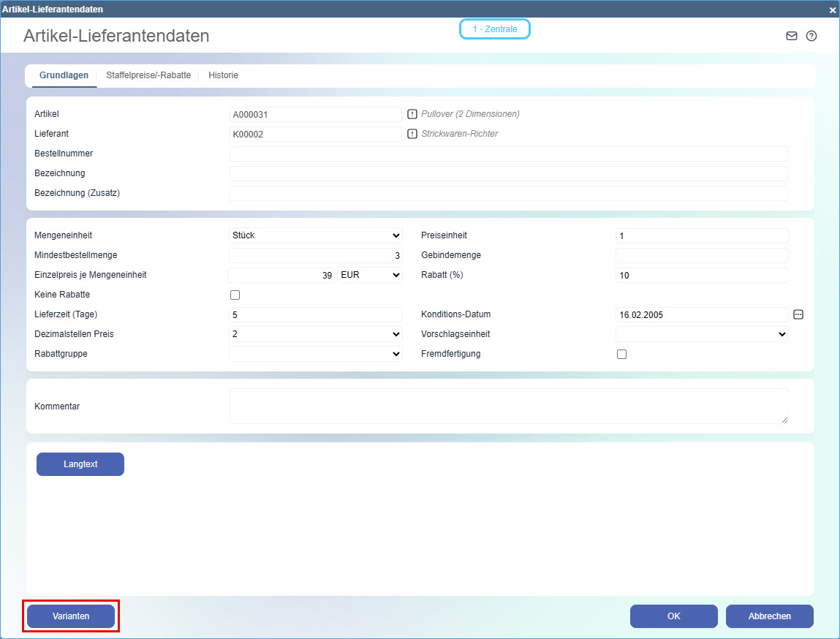Enable the Keine Rabatte checkbox

click(235, 295)
